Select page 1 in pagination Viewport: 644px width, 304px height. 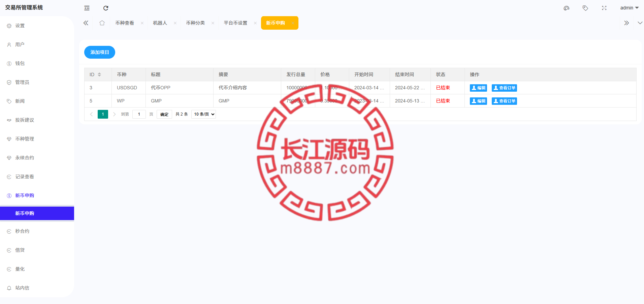click(103, 114)
